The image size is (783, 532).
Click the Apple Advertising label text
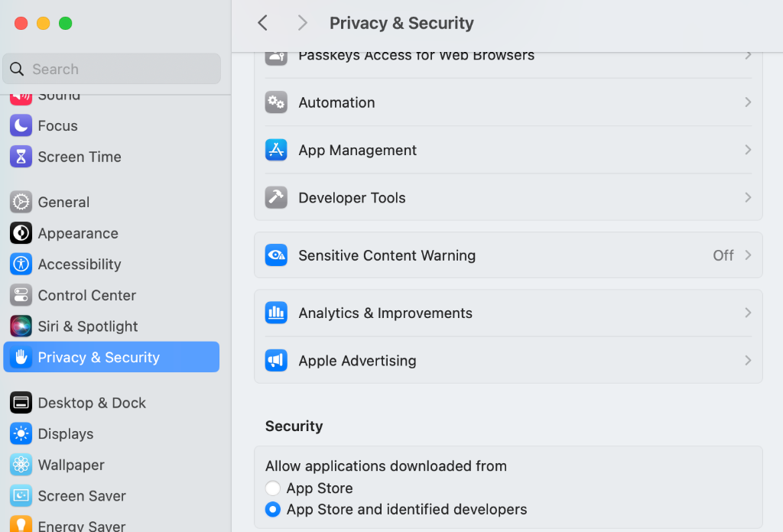coord(358,360)
